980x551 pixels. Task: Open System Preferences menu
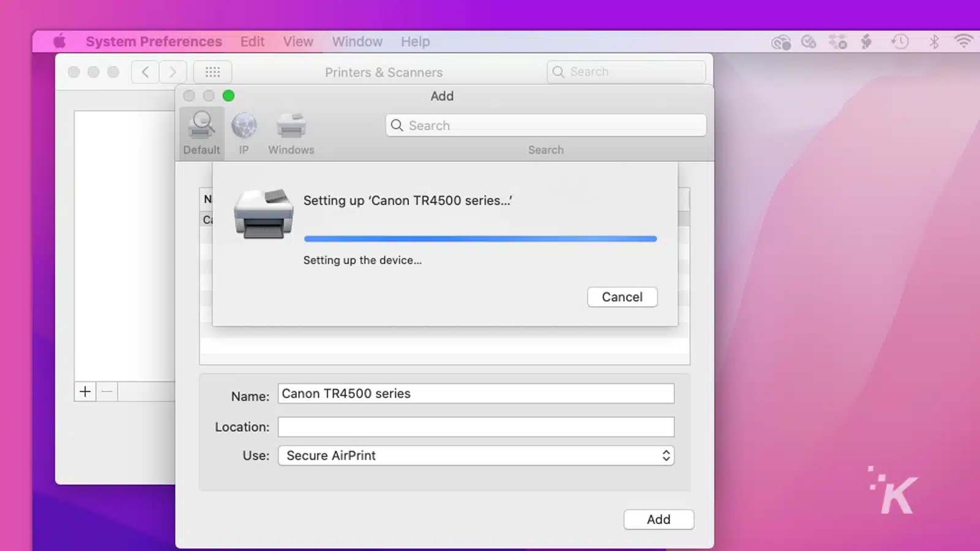(x=154, y=42)
